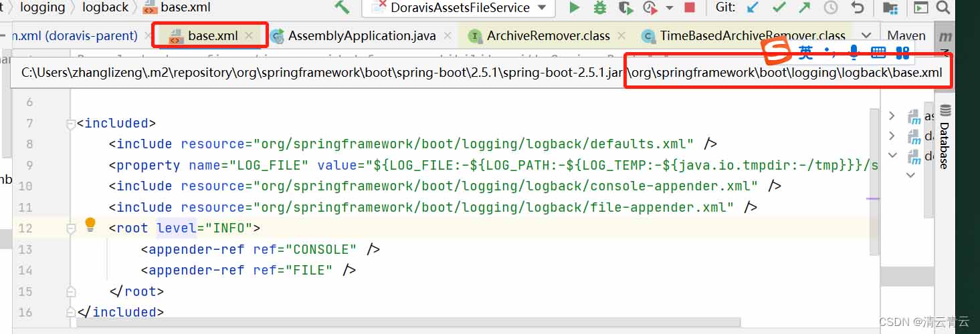980x334 pixels.
Task: Click the first Maven module icon
Action: tap(914, 118)
